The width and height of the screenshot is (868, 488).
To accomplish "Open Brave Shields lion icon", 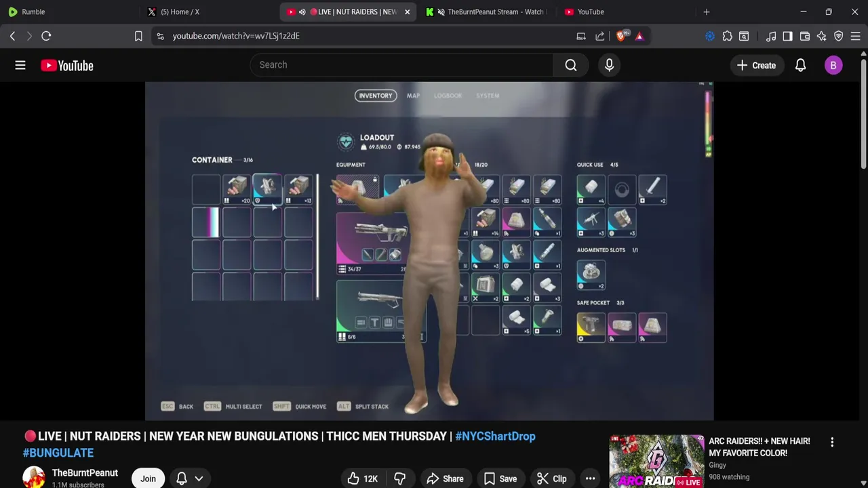I will (x=621, y=36).
